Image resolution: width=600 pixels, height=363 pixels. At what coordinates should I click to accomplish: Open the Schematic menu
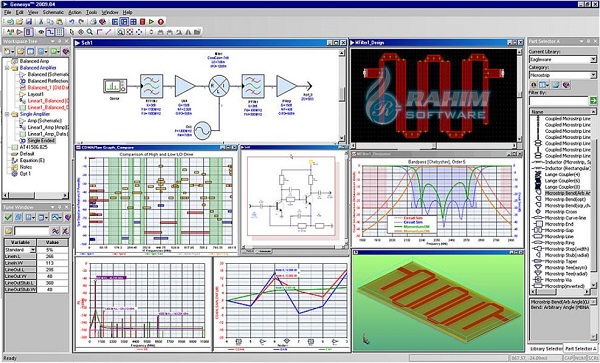(x=53, y=12)
